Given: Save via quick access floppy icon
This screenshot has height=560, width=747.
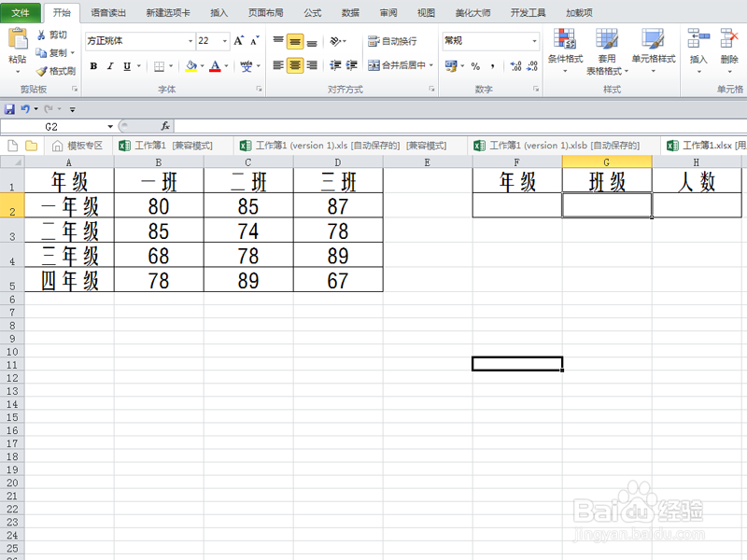Looking at the screenshot, I should click(9, 109).
